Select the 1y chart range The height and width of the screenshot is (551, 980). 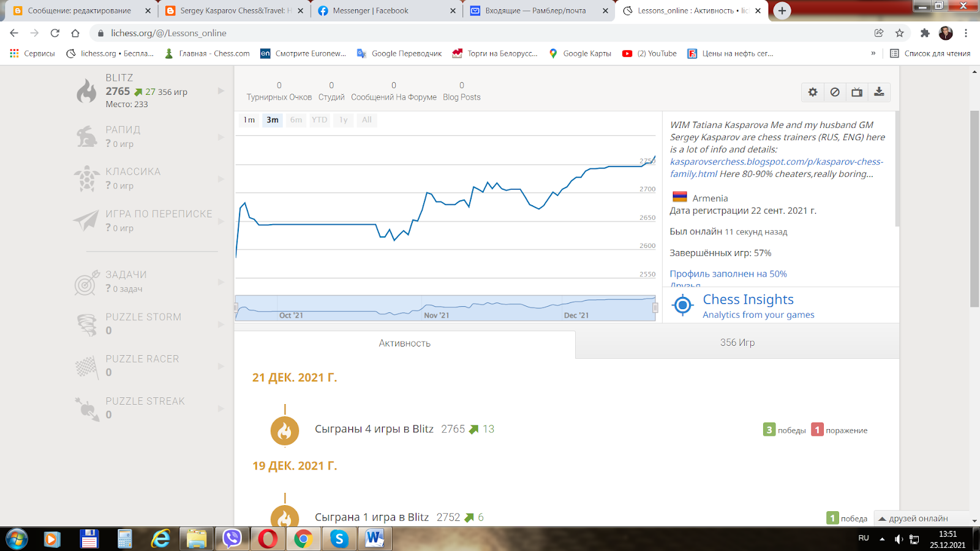click(344, 120)
